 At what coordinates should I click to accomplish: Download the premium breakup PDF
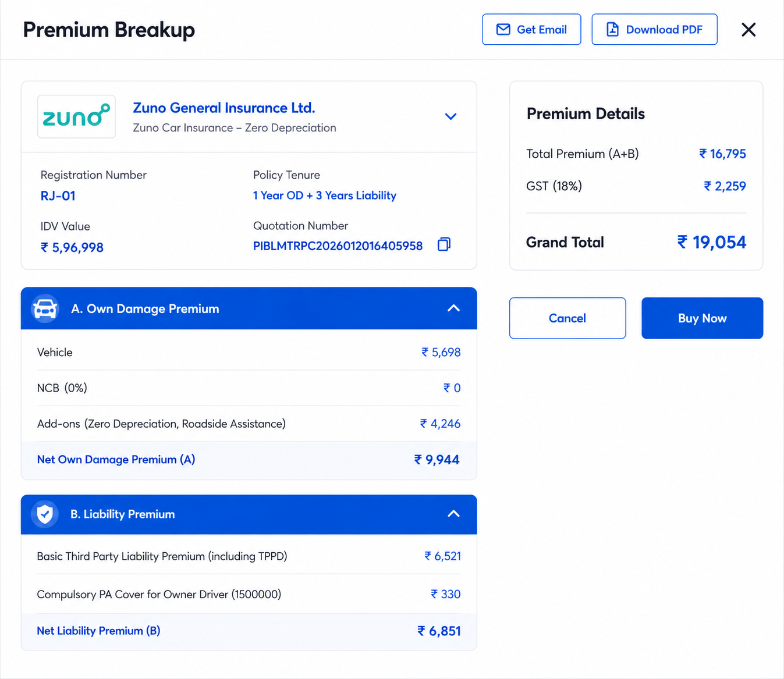654,30
